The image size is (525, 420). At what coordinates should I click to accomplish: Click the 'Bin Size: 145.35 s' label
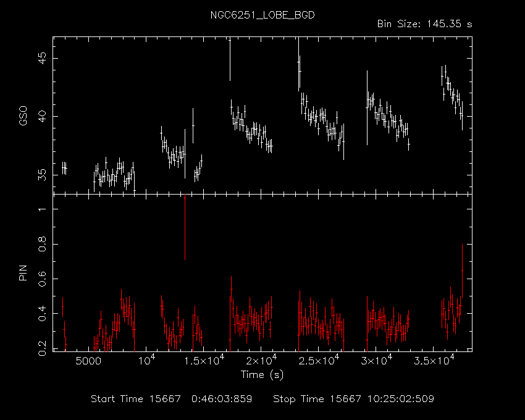click(424, 24)
